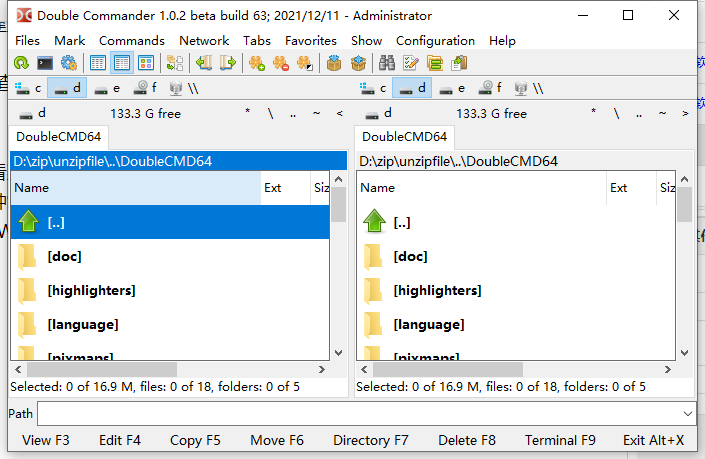Screen dimensions: 705x459
Task: Click Copy F5 button
Action: click(x=195, y=440)
